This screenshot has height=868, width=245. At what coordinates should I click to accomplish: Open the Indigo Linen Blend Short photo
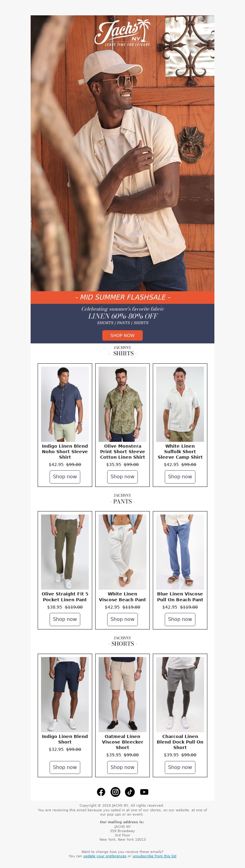pyautogui.click(x=65, y=694)
